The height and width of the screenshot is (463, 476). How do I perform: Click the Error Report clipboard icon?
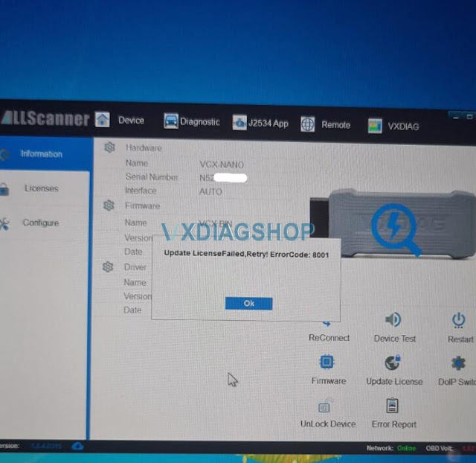point(392,406)
